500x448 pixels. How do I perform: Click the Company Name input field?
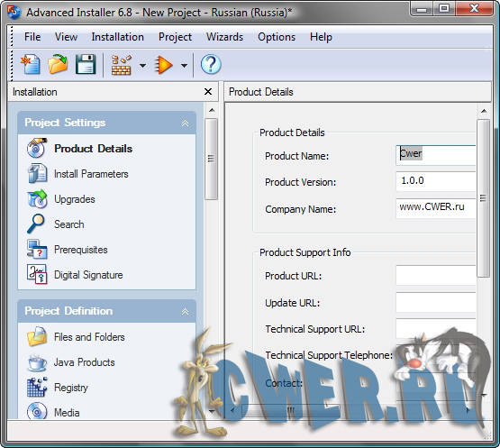point(436,208)
